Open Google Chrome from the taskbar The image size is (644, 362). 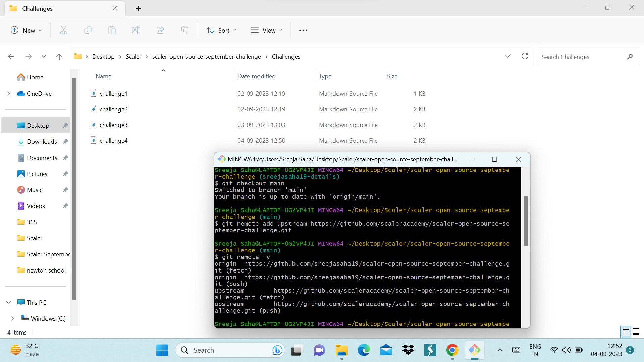(452, 350)
